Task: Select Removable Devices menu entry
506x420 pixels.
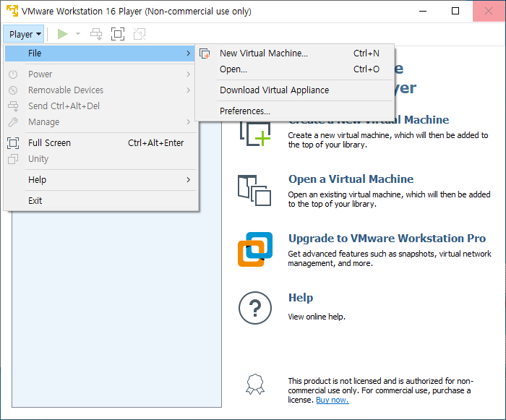Action: pos(100,90)
